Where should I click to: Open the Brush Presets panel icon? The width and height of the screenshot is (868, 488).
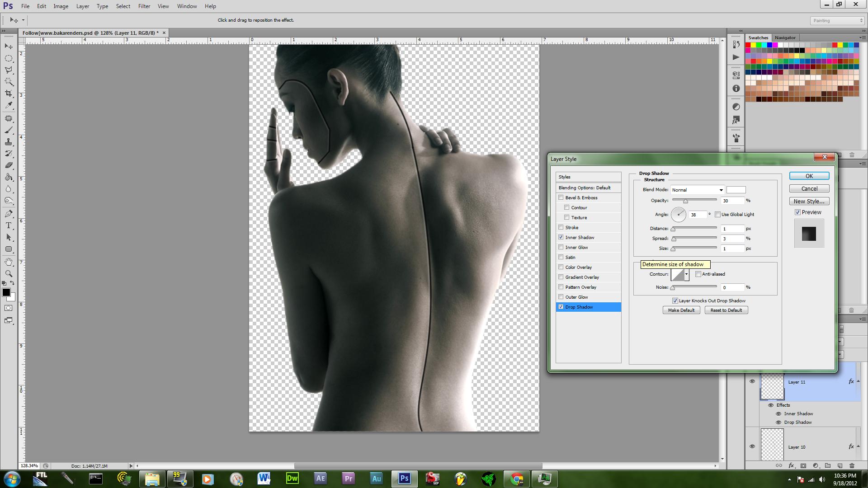tap(736, 138)
